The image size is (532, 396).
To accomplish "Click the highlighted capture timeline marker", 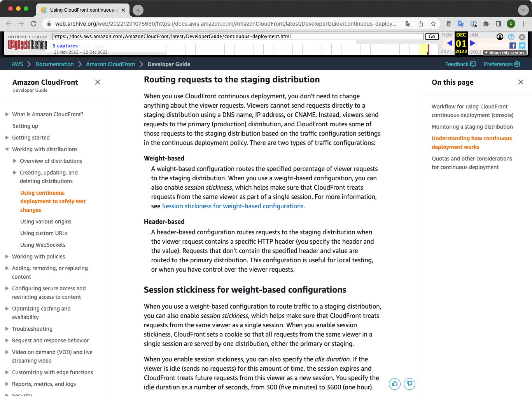I will 428,49.
